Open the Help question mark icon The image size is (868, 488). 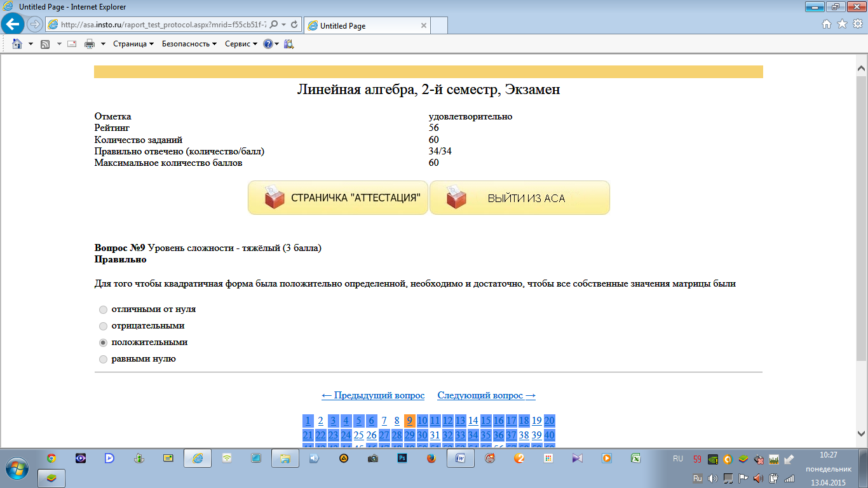click(x=268, y=44)
